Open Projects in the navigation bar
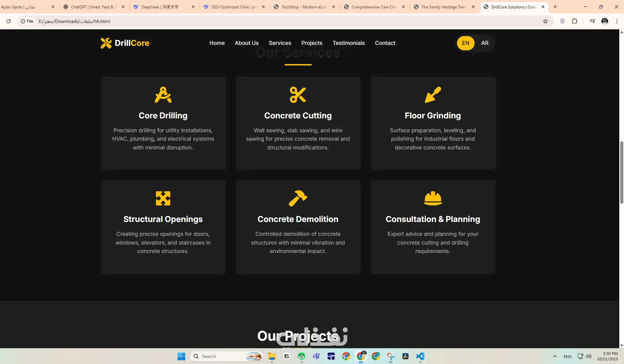This screenshot has height=364, width=624. pyautogui.click(x=312, y=43)
